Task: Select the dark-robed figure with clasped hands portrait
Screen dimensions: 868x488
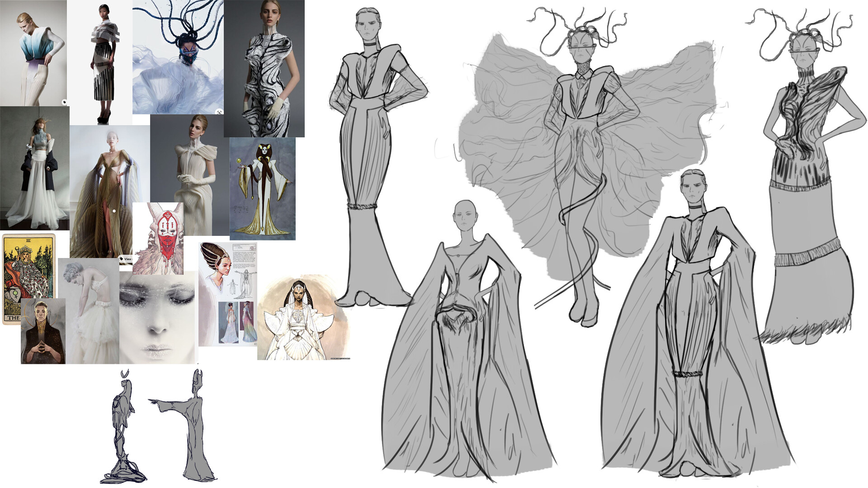Action: coord(43,331)
